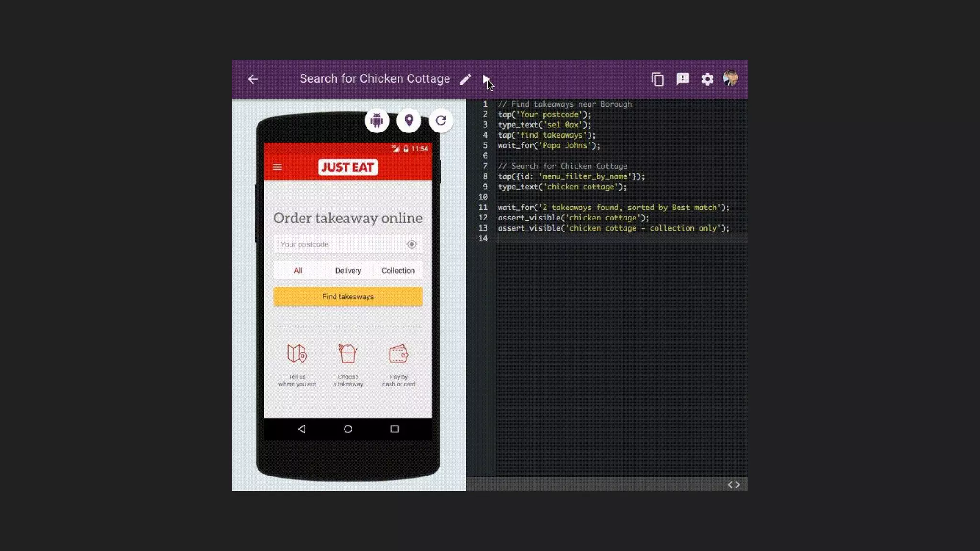Click the back arrow in purple header
This screenshot has height=551, width=980.
click(x=253, y=79)
